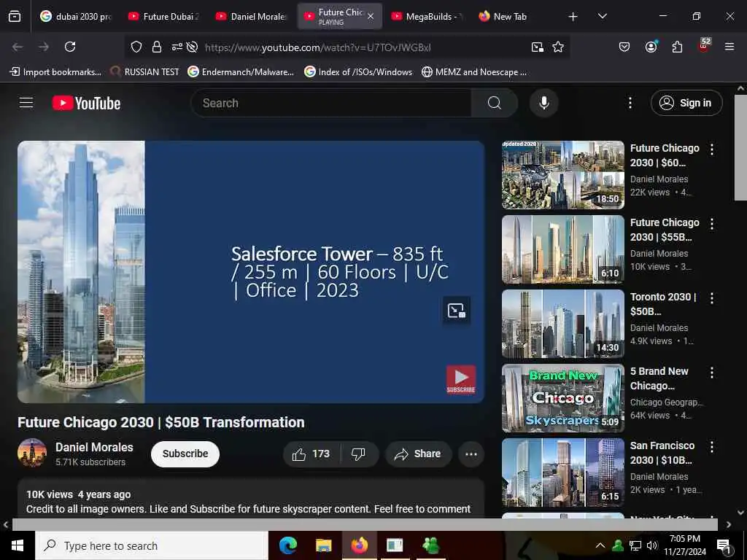Subscribe to Daniel Morales channel
This screenshot has height=560, width=747.
pos(185,454)
